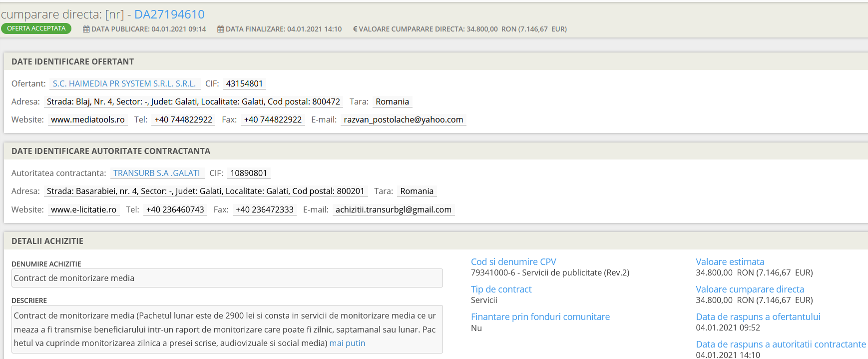Click the DATE IDENTIFICARE OFERTANT header
Image resolution: width=868 pixels, height=359 pixels.
coord(73,61)
